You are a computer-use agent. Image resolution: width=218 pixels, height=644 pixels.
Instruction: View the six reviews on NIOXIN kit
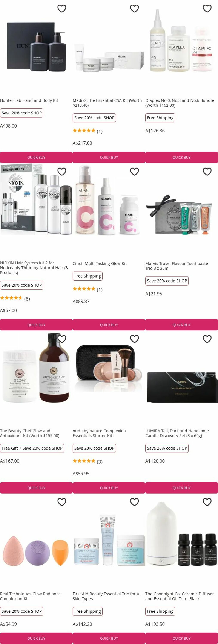[15, 299]
